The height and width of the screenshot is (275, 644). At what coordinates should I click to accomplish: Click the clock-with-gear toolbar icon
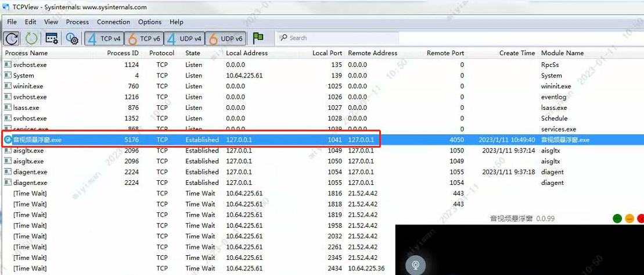[x=72, y=38]
